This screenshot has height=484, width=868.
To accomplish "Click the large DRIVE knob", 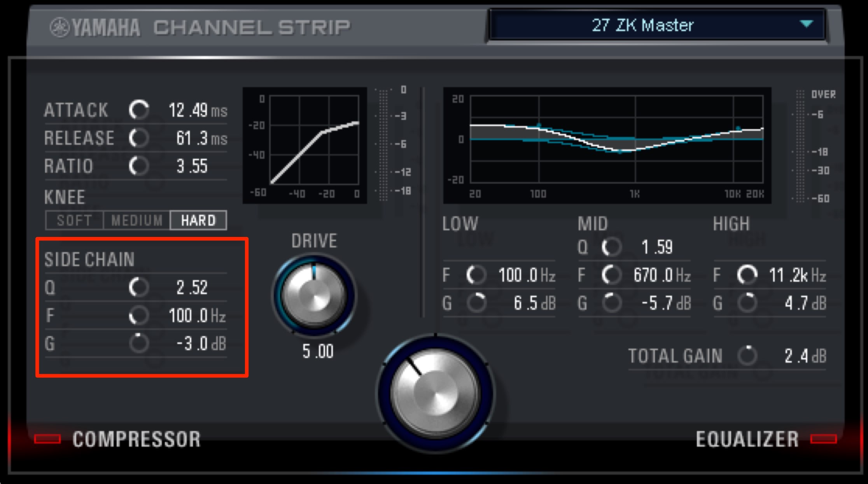I will pyautogui.click(x=314, y=295).
